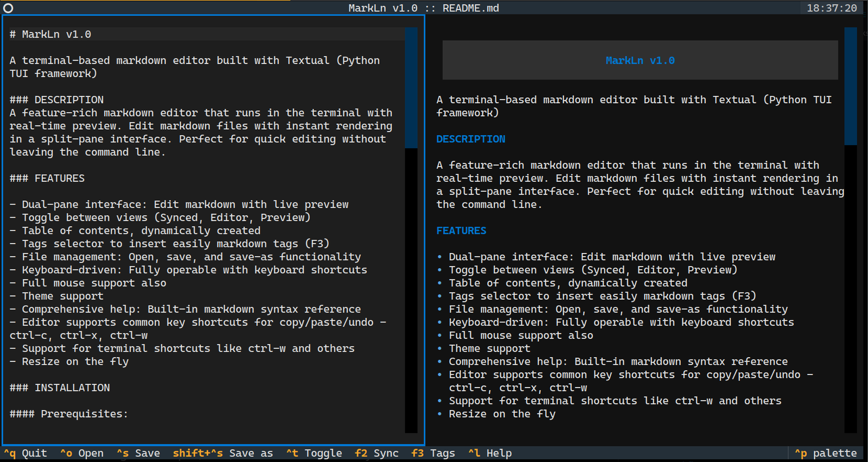Image resolution: width=868 pixels, height=462 pixels.
Task: Place cursor on '### FEATURES' editor line
Action: (x=47, y=179)
